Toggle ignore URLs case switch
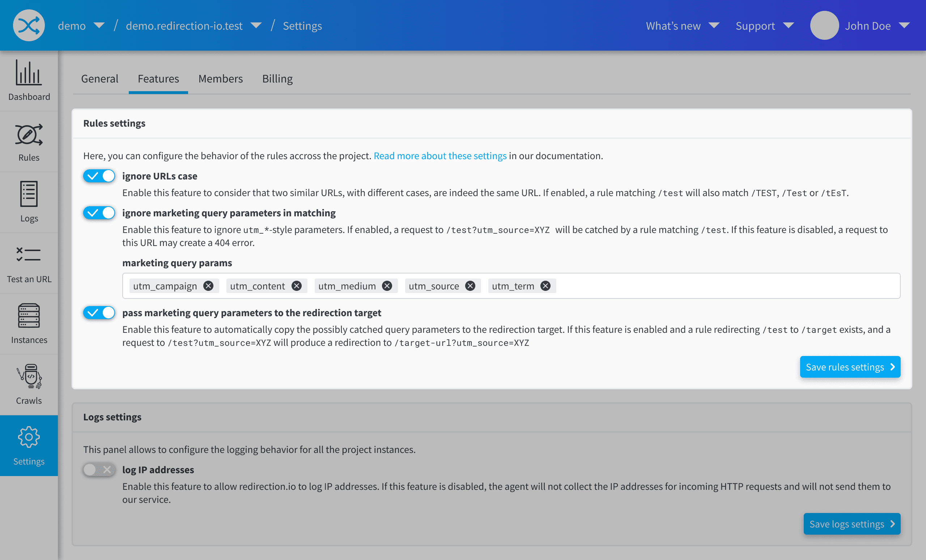 99,176
